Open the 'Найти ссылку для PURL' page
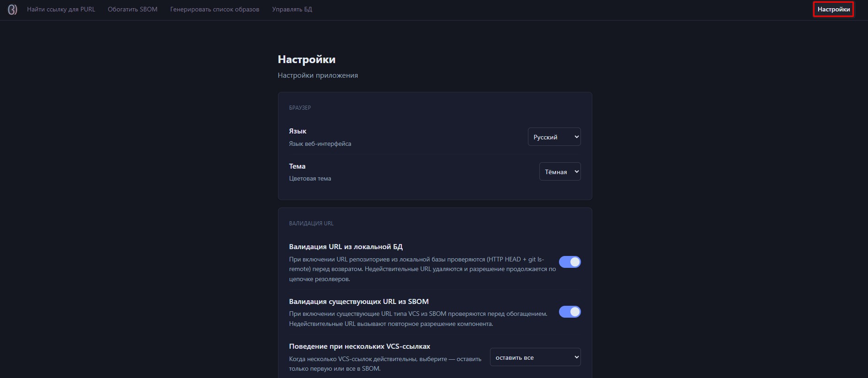Screen dimensions: 868x378 pos(61,9)
